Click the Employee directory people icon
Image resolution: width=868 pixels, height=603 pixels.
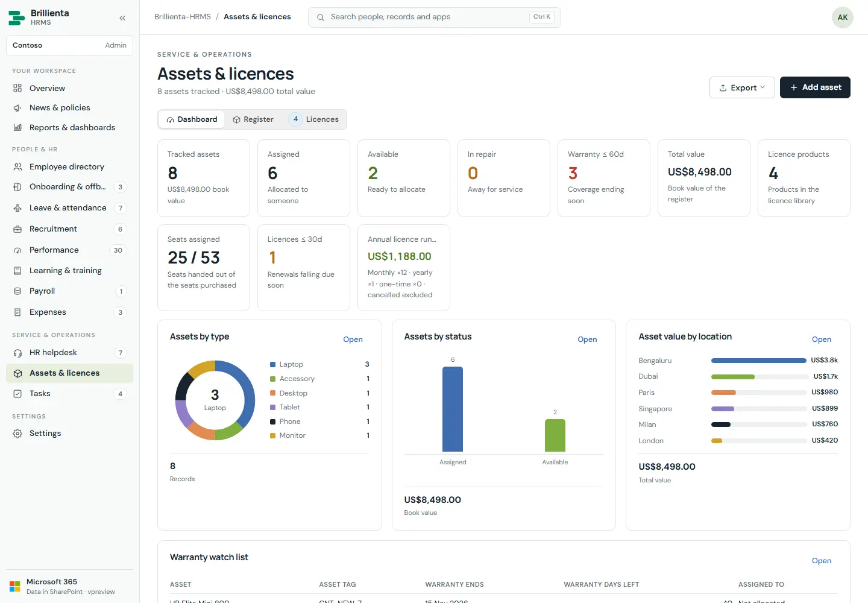click(17, 167)
